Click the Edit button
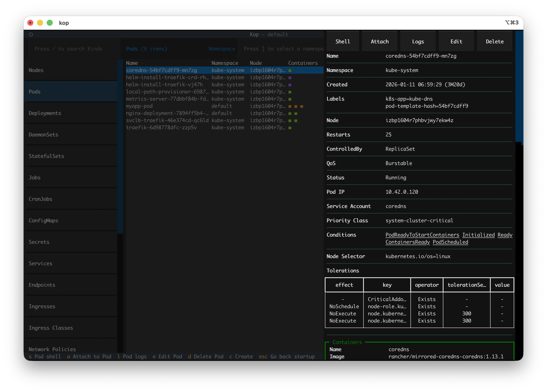 (456, 41)
